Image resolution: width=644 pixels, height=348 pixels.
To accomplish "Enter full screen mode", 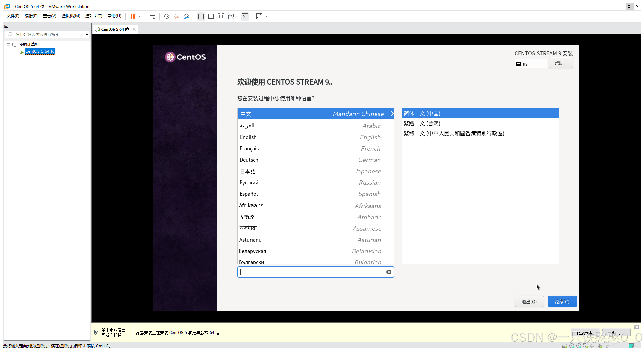I will coord(221,16).
